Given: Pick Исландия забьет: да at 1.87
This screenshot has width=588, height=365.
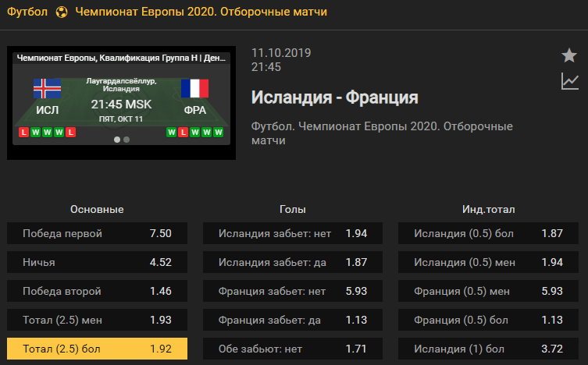Looking at the screenshot, I should (293, 262).
